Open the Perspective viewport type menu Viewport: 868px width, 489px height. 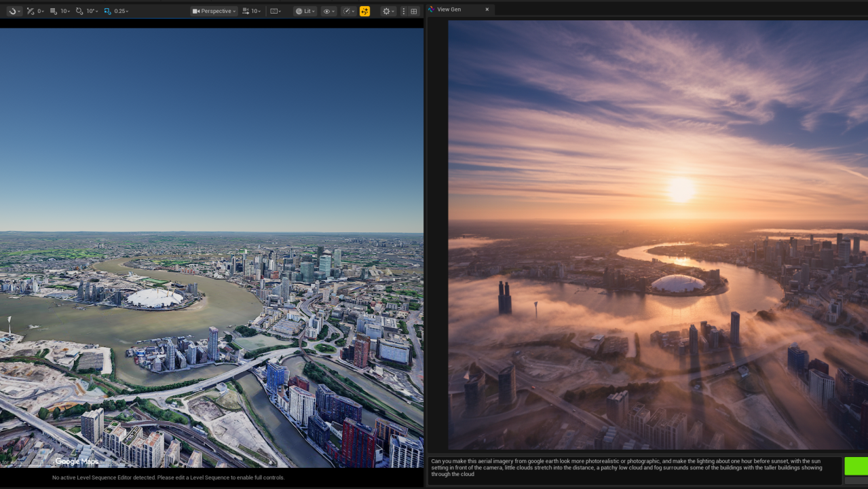pyautogui.click(x=214, y=11)
